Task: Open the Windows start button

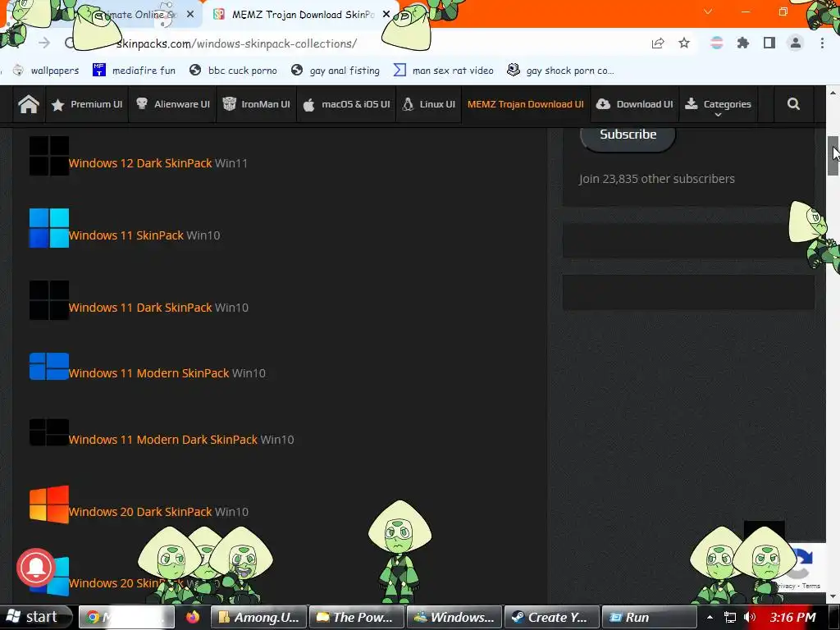Action: pyautogui.click(x=35, y=617)
